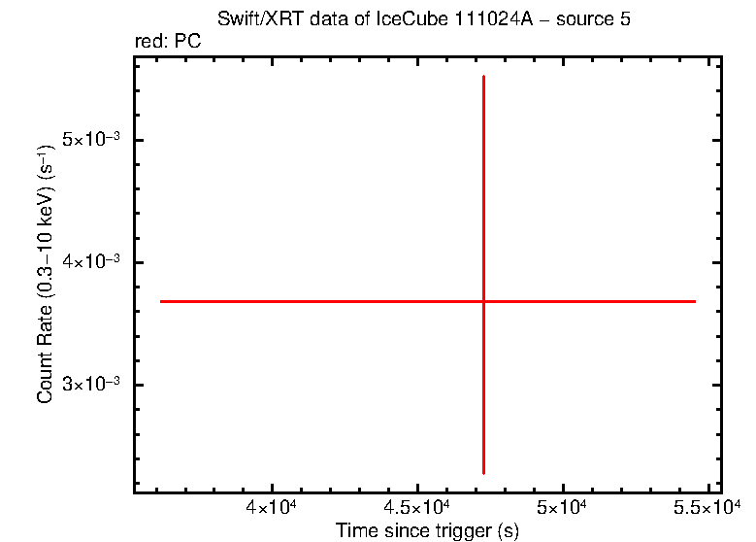756x542 pixels.
Task: Click the x-axis label 'Time since trigger (s)'
Action: [427, 530]
